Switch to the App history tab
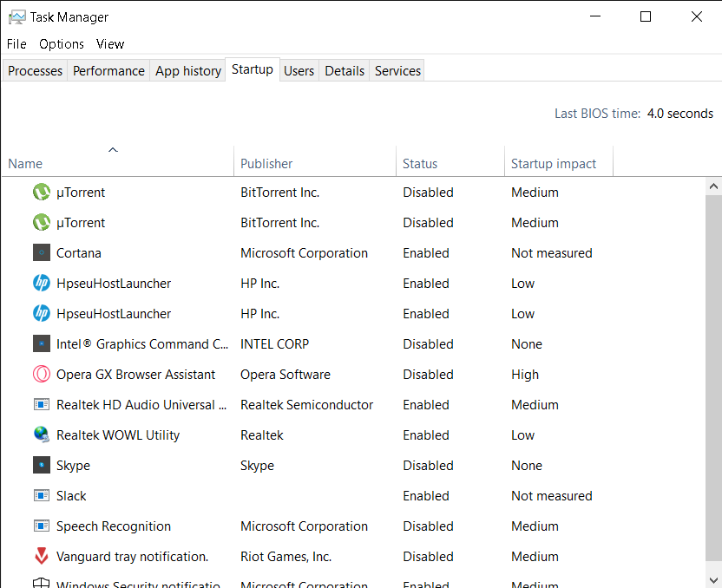 pyautogui.click(x=187, y=71)
